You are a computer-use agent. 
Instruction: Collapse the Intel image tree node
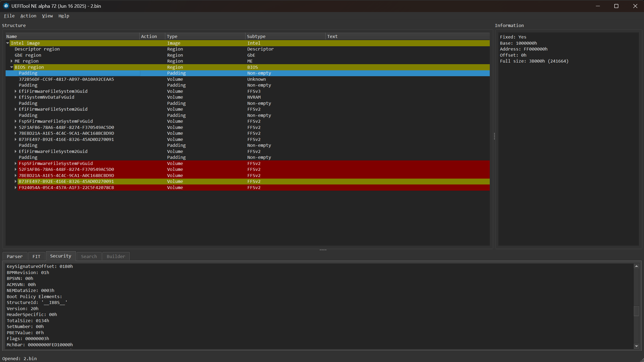click(8, 43)
